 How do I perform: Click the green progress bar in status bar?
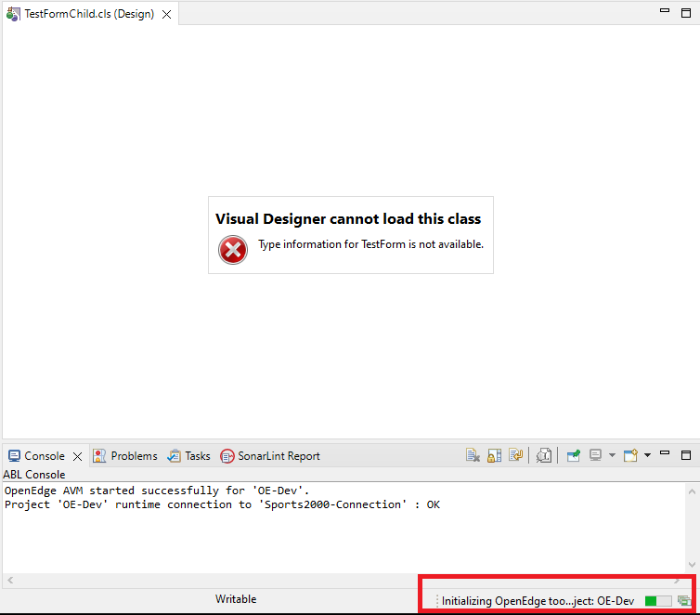[x=658, y=601]
